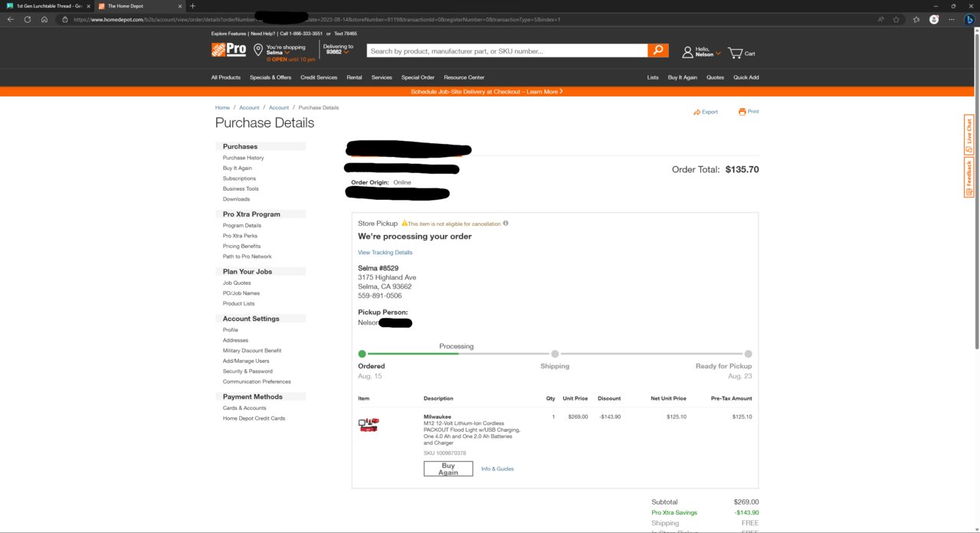The width and height of the screenshot is (980, 533).
Task: Export the purchase details
Action: [706, 112]
